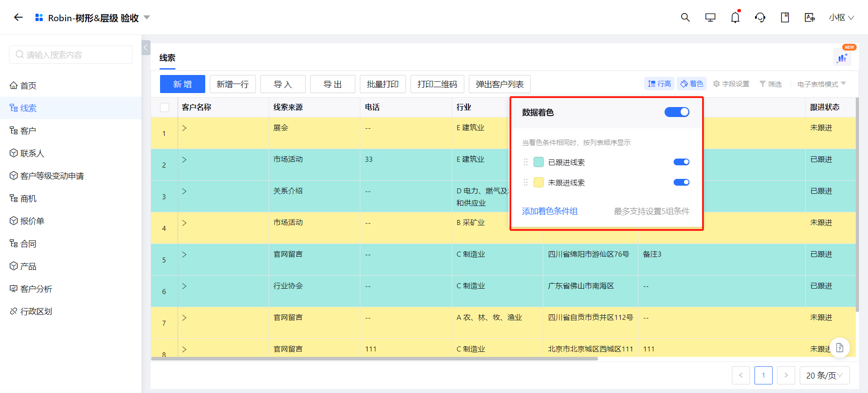
Task: Click the floating document icon at bottom right
Action: pyautogui.click(x=840, y=348)
